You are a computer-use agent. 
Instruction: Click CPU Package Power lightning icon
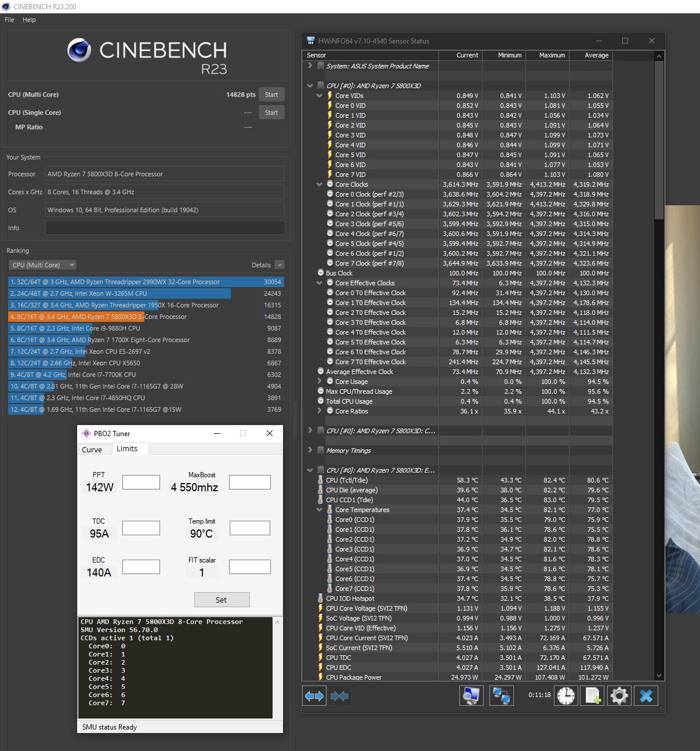pyautogui.click(x=320, y=677)
